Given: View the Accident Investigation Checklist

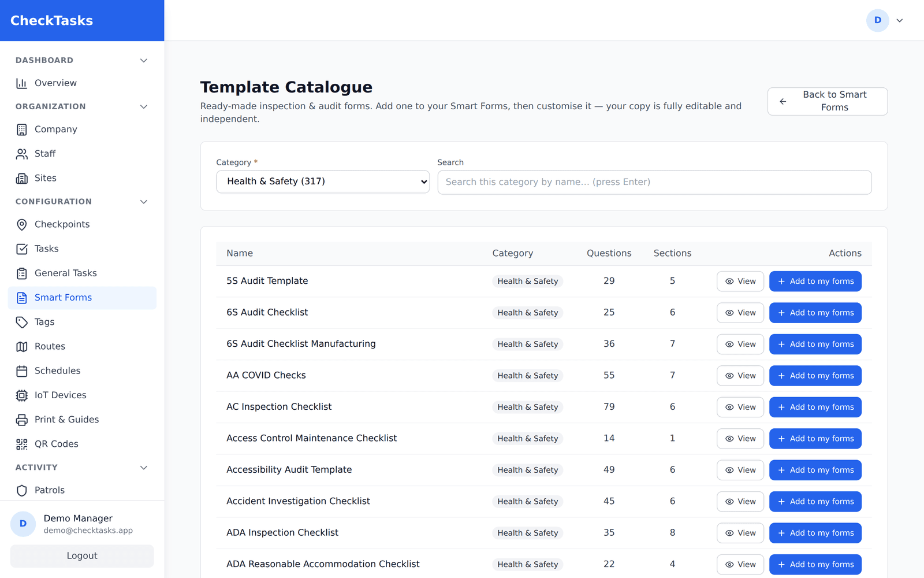Looking at the screenshot, I should coord(740,502).
